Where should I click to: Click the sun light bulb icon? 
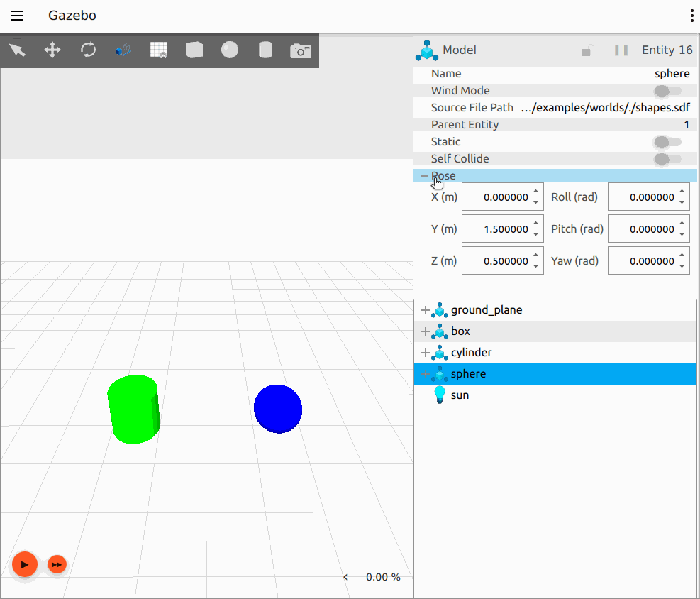pos(440,395)
